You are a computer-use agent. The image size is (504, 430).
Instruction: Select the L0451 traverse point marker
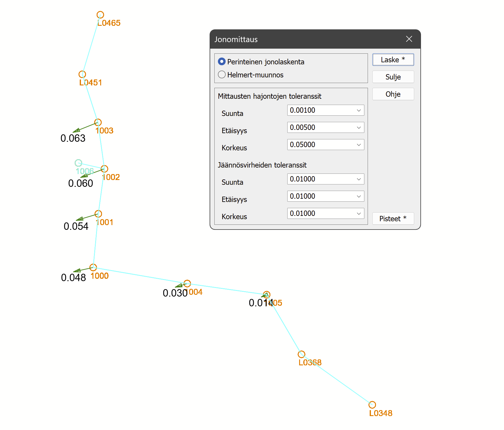(x=82, y=74)
